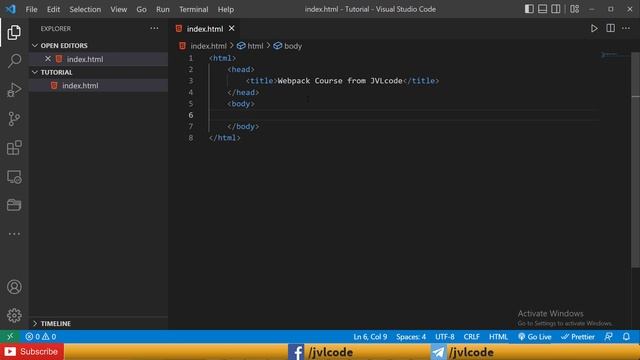Toggle the bottom Panel visibility
The height and width of the screenshot is (360, 640).
[542, 9]
